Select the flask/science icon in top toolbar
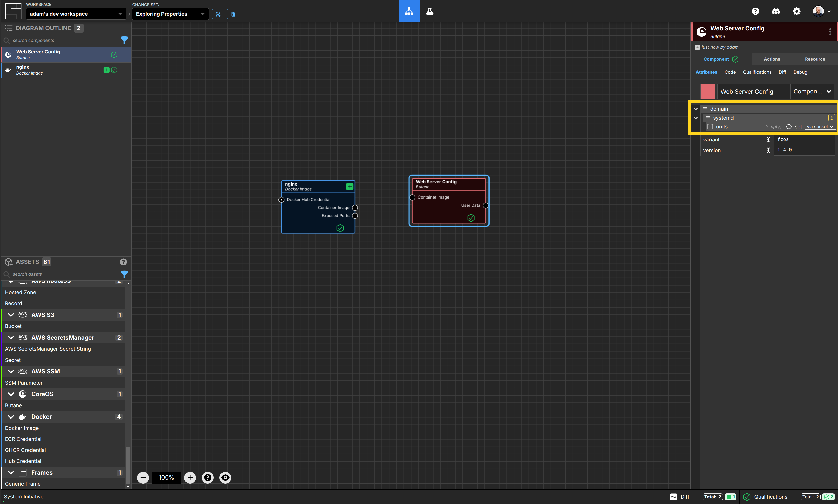Image resolution: width=838 pixels, height=504 pixels. pos(430,11)
